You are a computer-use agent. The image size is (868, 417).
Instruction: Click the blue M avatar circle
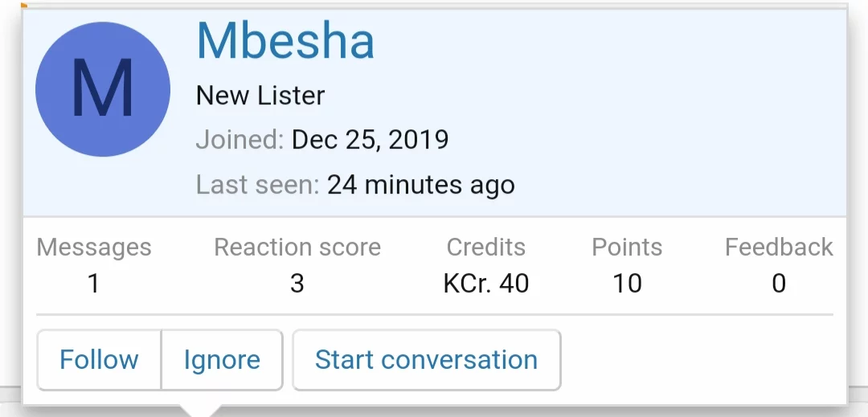click(103, 89)
